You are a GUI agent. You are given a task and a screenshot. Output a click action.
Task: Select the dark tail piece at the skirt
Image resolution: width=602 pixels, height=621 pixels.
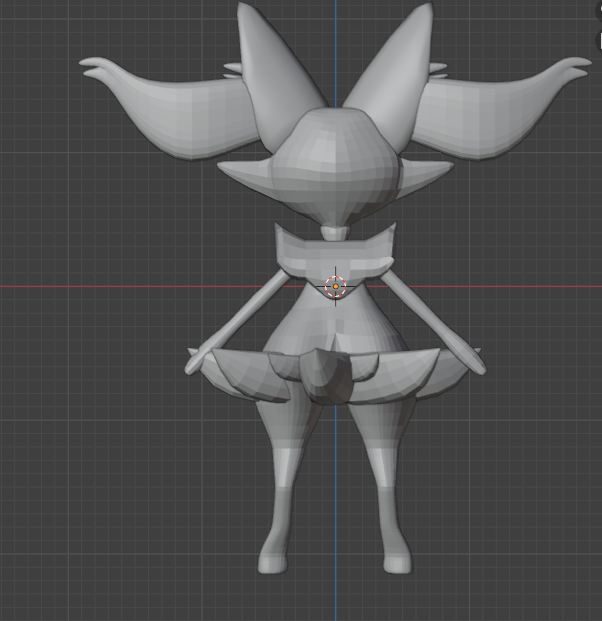coord(326,376)
